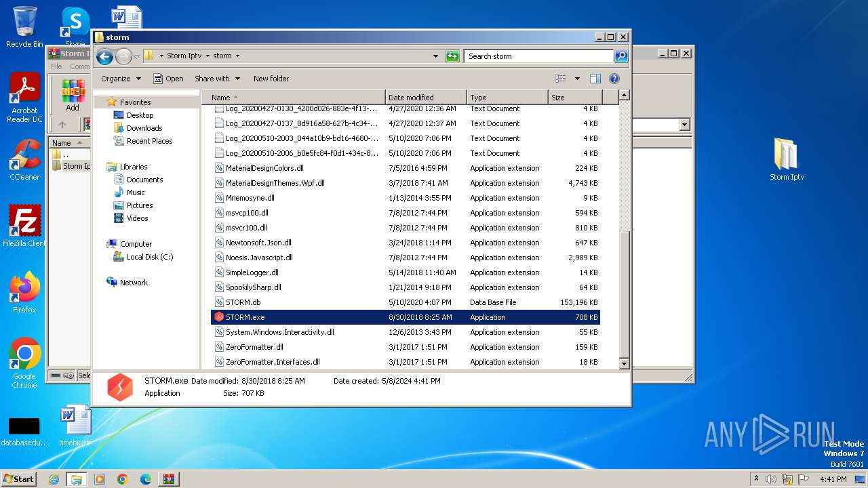Viewport: 868px width, 488px height.
Task: Select the ZeroFormatter.Interfaces.dll file
Action: pos(406,362)
